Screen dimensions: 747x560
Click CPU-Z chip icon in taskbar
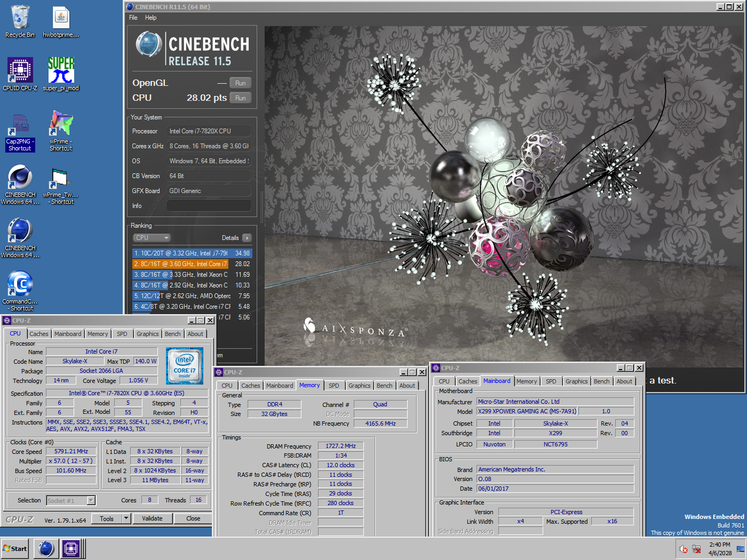[x=70, y=548]
